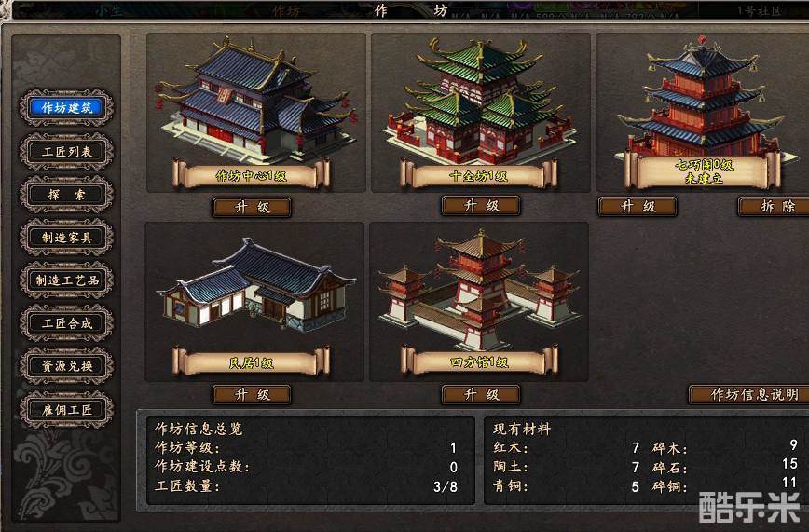Go to the 探索 exploration page
Screen dimensions: 809x532
[x=66, y=195]
